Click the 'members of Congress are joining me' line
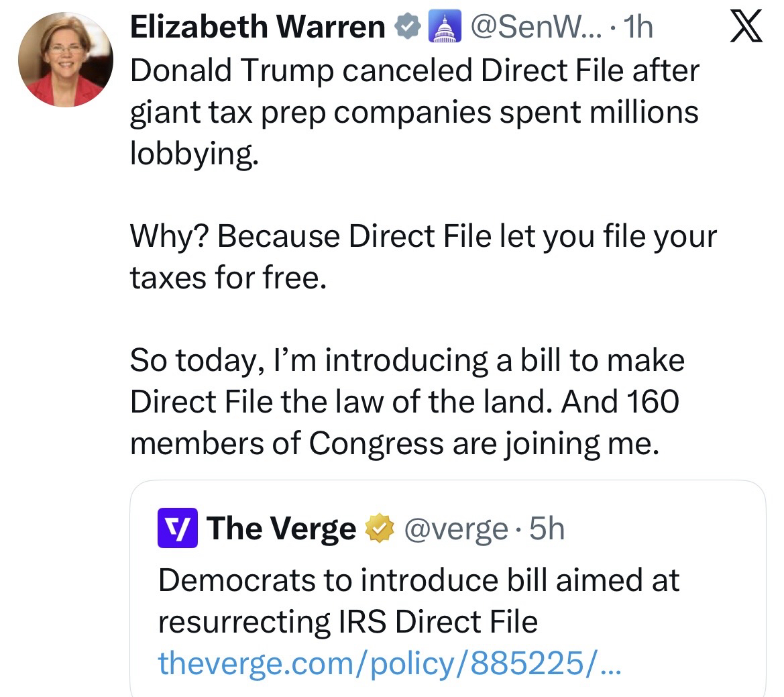784x697 pixels. click(391, 443)
